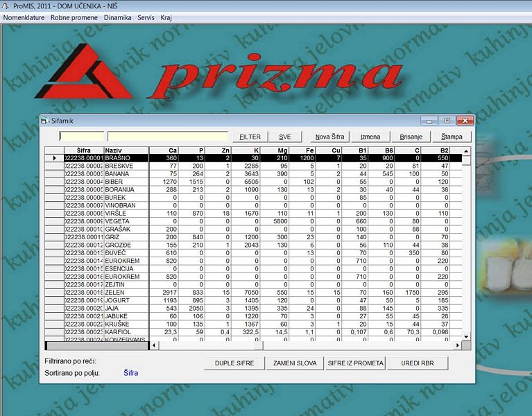
Task: Open the Nomenklature menu
Action: (24, 17)
